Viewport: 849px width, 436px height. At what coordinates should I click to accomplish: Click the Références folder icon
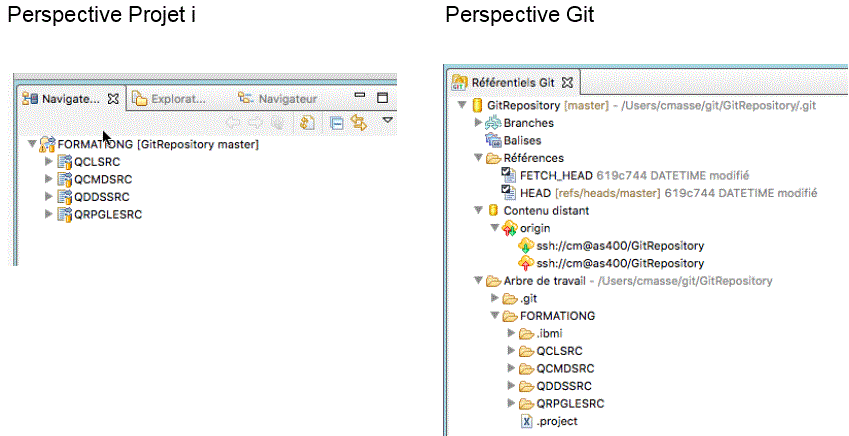click(x=493, y=158)
